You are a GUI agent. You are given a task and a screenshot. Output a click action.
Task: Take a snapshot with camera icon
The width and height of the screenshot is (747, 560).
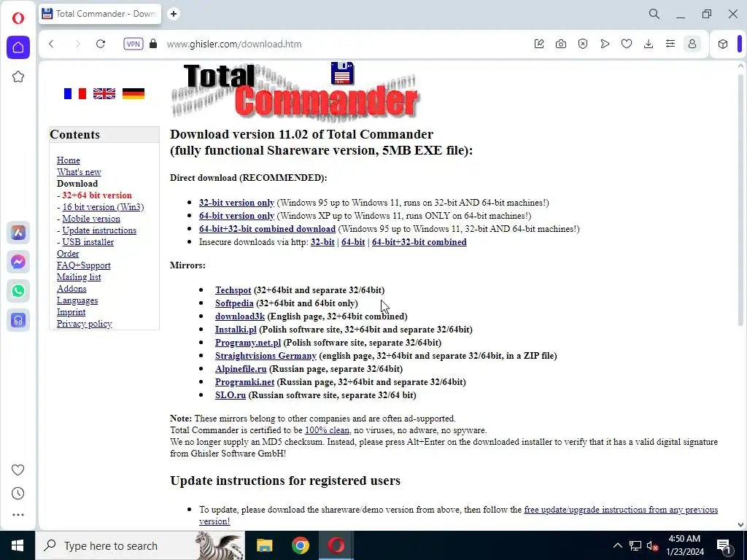561,44
